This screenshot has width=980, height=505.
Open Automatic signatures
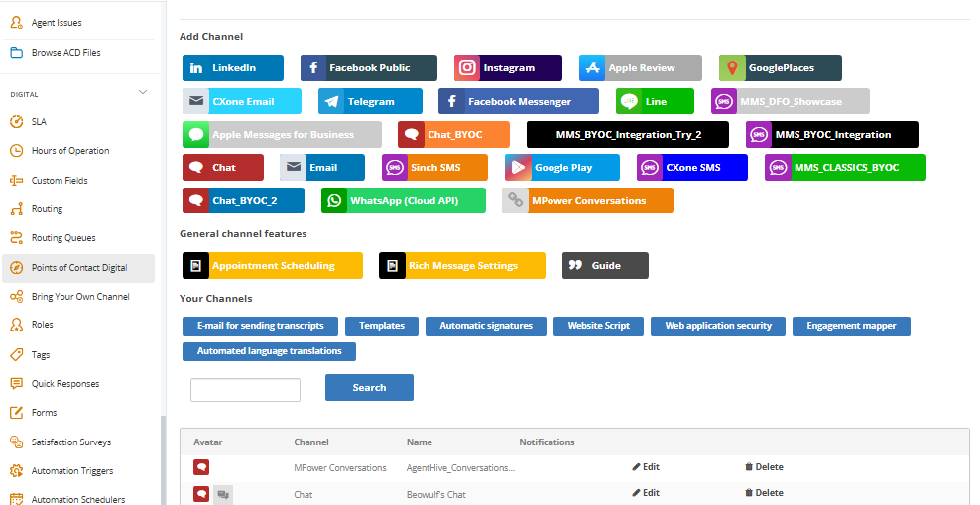pos(486,326)
